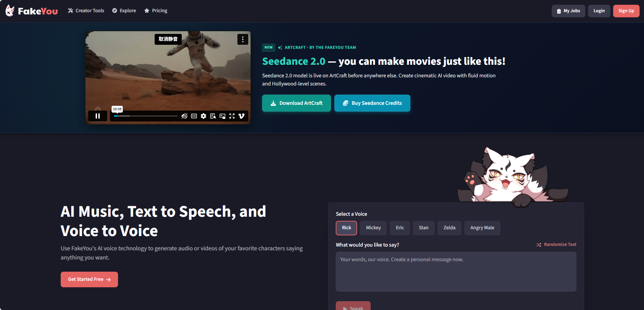Seek along the video progress bar
The width and height of the screenshot is (644, 310).
[146, 116]
